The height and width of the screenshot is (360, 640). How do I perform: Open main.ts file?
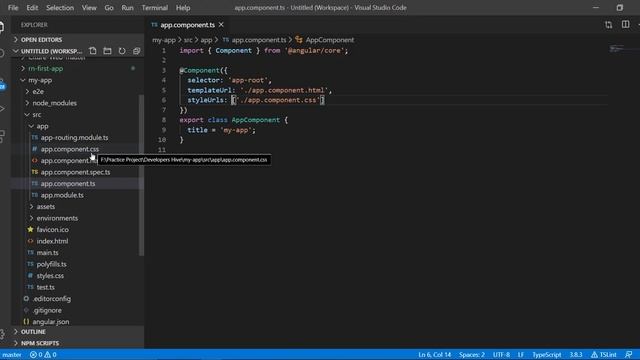[x=47, y=253]
